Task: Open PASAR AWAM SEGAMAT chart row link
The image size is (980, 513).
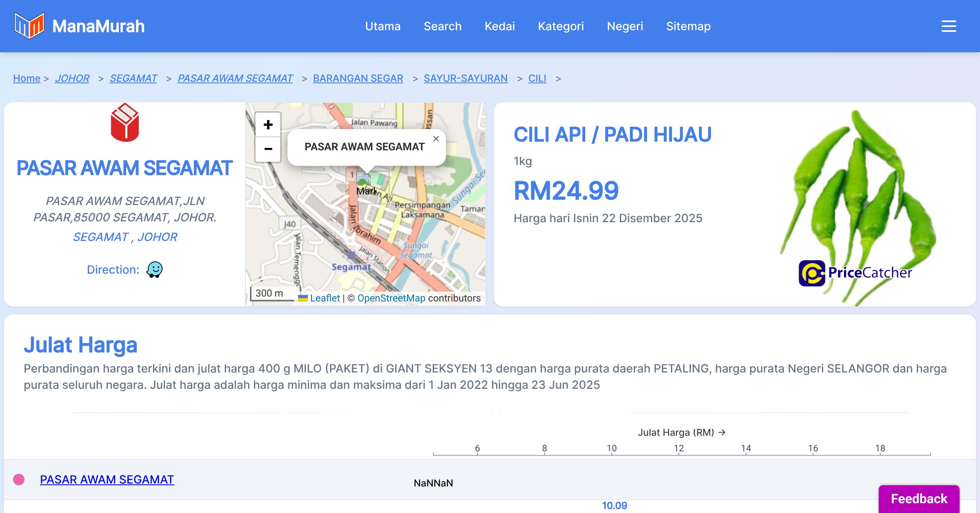Action: 107,480
